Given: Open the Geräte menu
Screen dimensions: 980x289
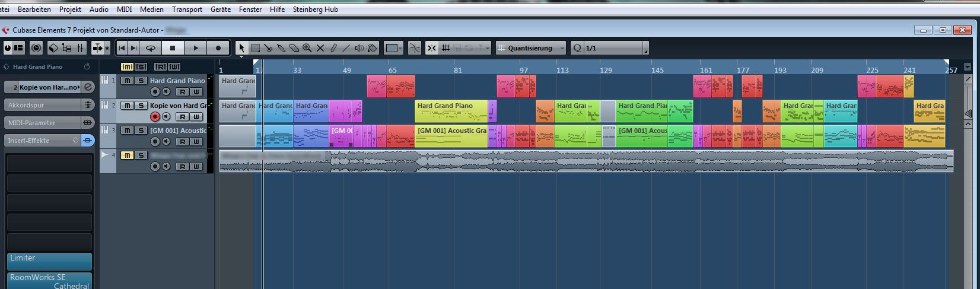Looking at the screenshot, I should click(x=221, y=9).
